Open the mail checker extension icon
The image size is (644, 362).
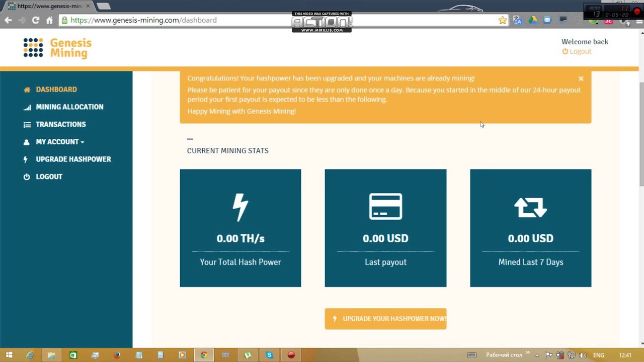(548, 20)
